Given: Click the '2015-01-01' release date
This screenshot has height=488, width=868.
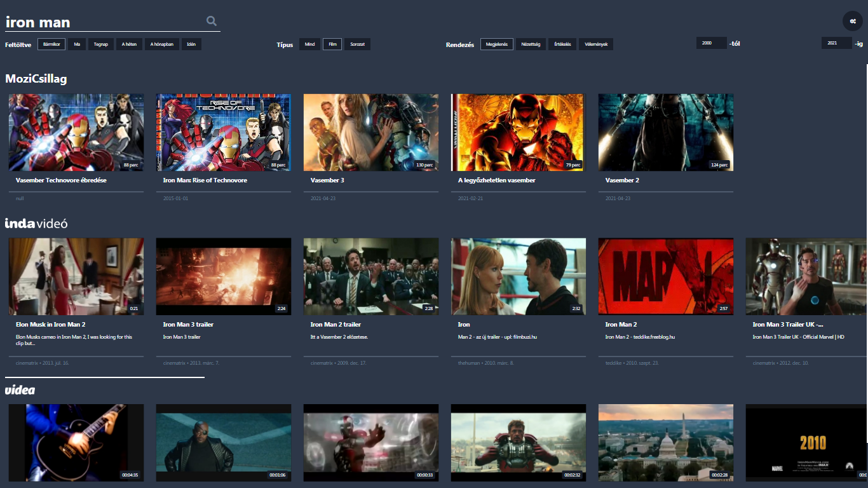Looking at the screenshot, I should [x=176, y=198].
